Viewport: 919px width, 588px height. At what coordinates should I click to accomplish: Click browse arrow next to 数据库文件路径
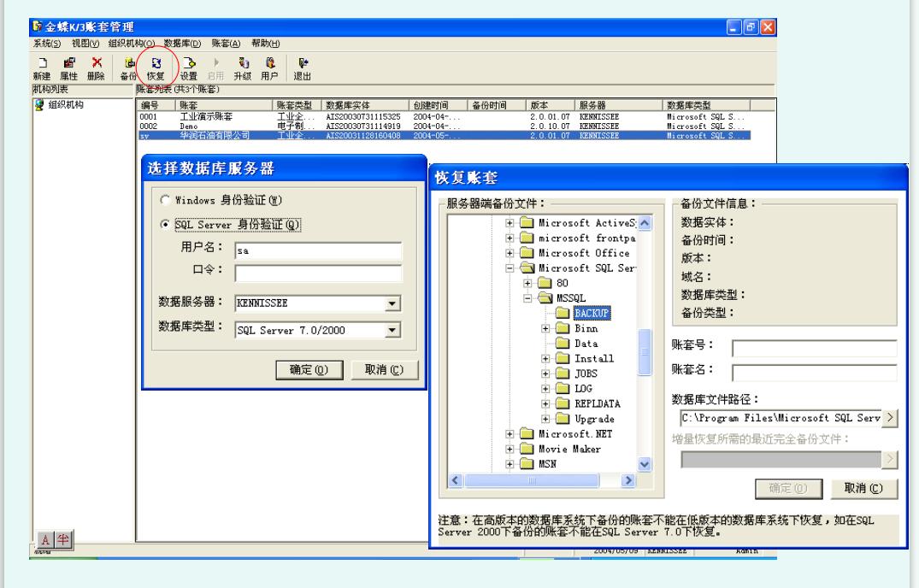click(x=890, y=418)
